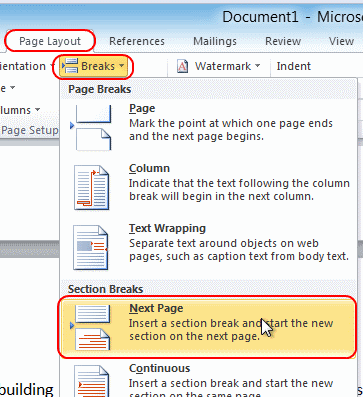Screen dimensions: 363x397
Task: Expand the Orientation dropdown arrow
Action: [x=53, y=66]
